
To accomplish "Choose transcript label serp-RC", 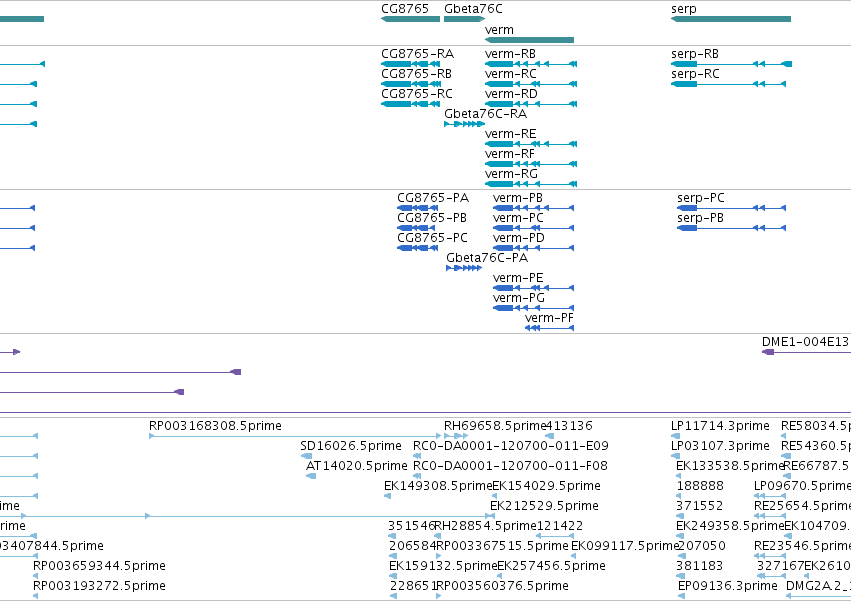I will click(695, 74).
